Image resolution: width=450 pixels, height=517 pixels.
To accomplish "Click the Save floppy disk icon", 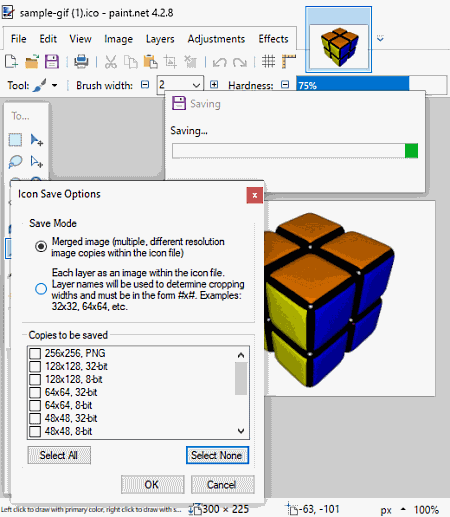I will 52,62.
